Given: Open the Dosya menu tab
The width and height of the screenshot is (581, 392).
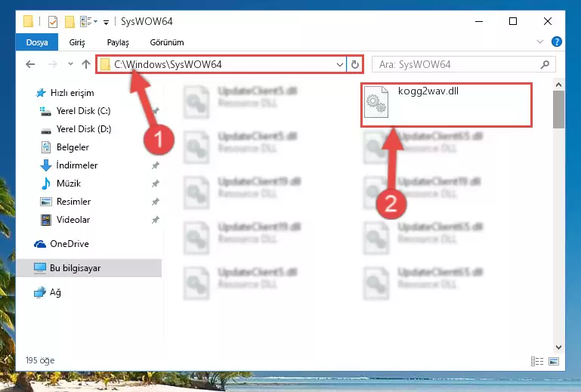Looking at the screenshot, I should [37, 42].
